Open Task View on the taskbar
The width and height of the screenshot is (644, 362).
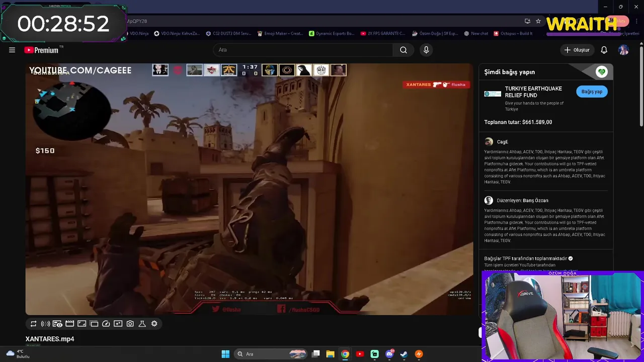pyautogui.click(x=315, y=354)
